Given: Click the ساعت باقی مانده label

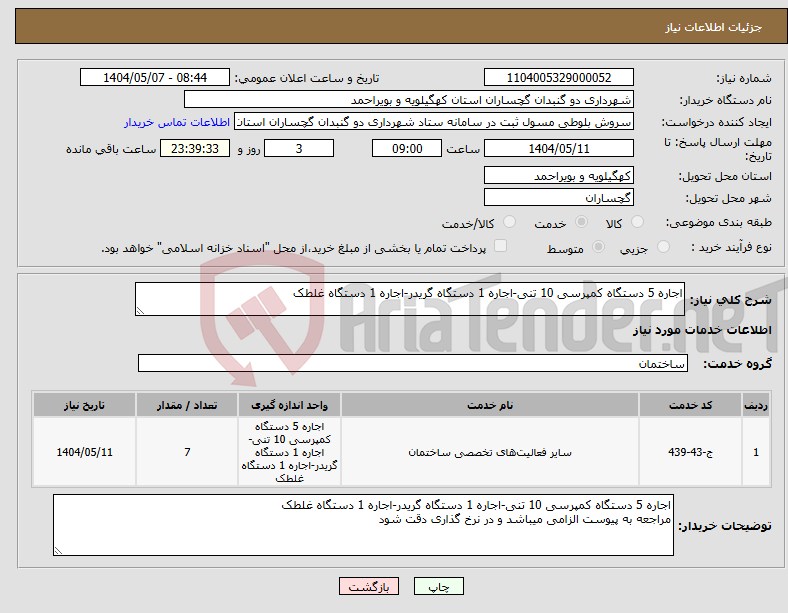Looking at the screenshot, I should (111, 149).
